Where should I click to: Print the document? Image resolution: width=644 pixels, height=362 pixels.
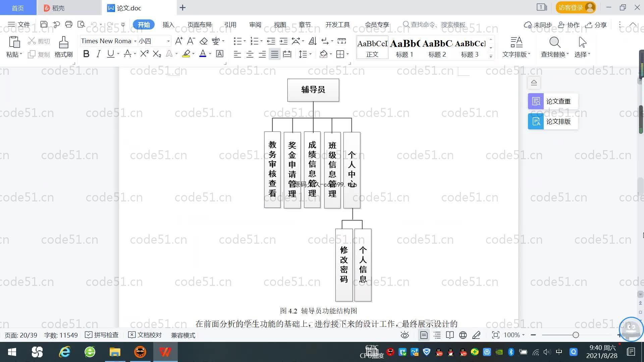point(69,24)
